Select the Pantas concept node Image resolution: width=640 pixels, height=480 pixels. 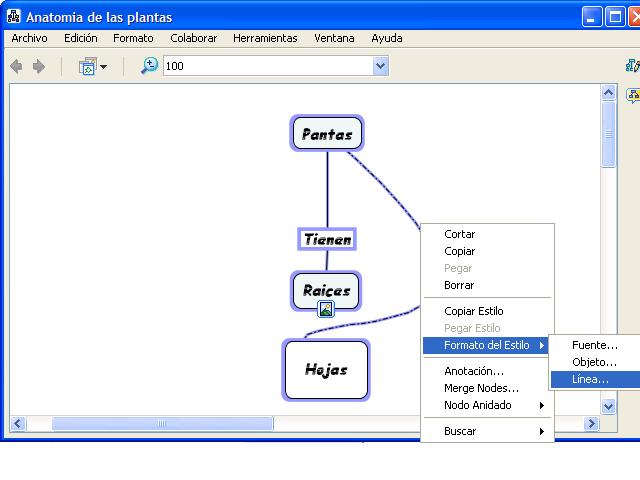[x=327, y=134]
